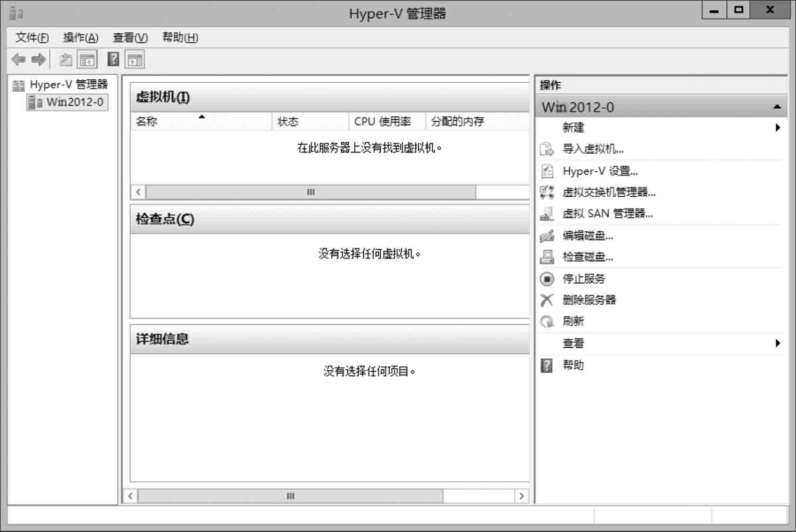Image resolution: width=796 pixels, height=532 pixels.
Task: Click the inspect disk icon
Action: coord(547,257)
